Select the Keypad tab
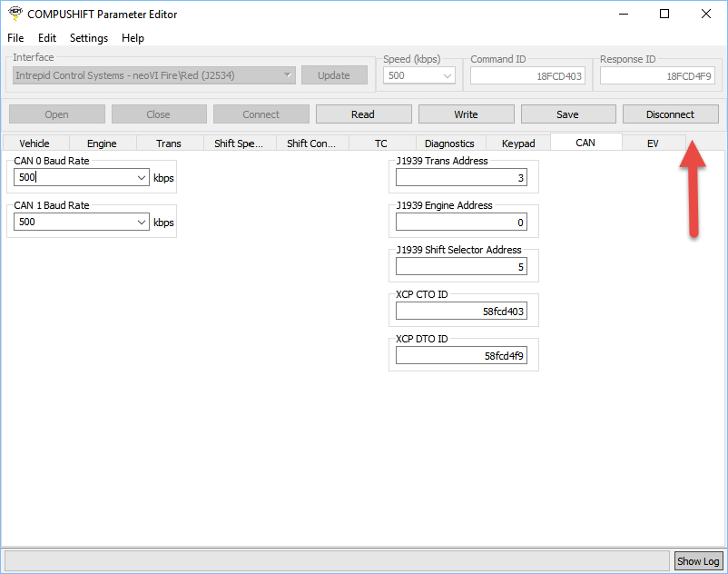 tap(518, 143)
